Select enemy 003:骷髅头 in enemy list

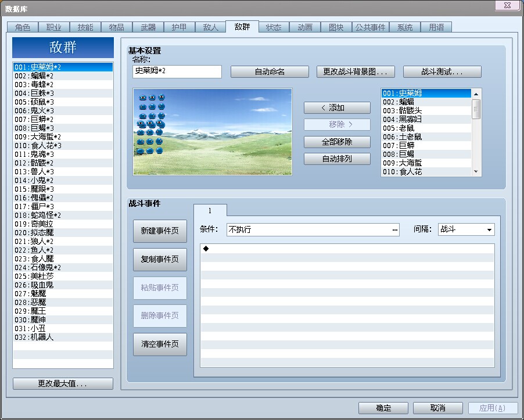(x=426, y=110)
